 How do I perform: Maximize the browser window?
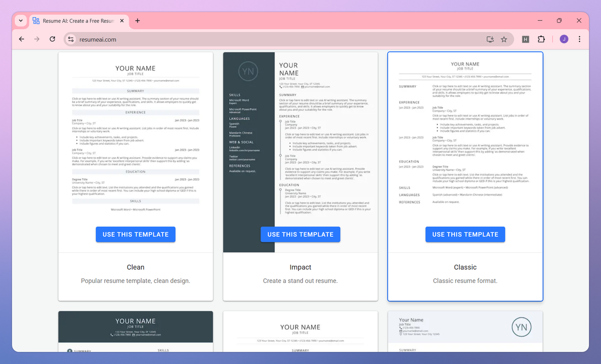pyautogui.click(x=559, y=21)
